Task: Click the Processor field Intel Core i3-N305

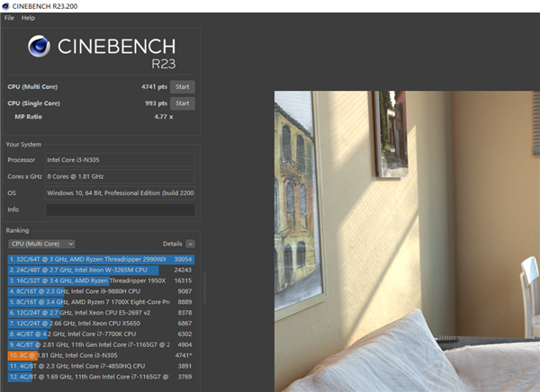Action: point(121,160)
